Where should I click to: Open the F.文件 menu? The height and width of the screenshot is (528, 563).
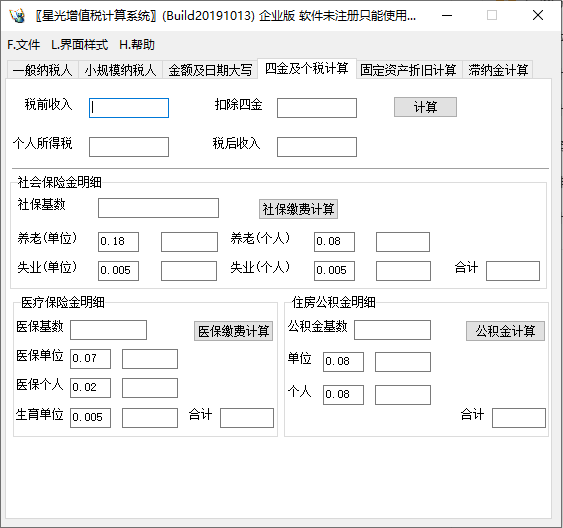click(24, 45)
